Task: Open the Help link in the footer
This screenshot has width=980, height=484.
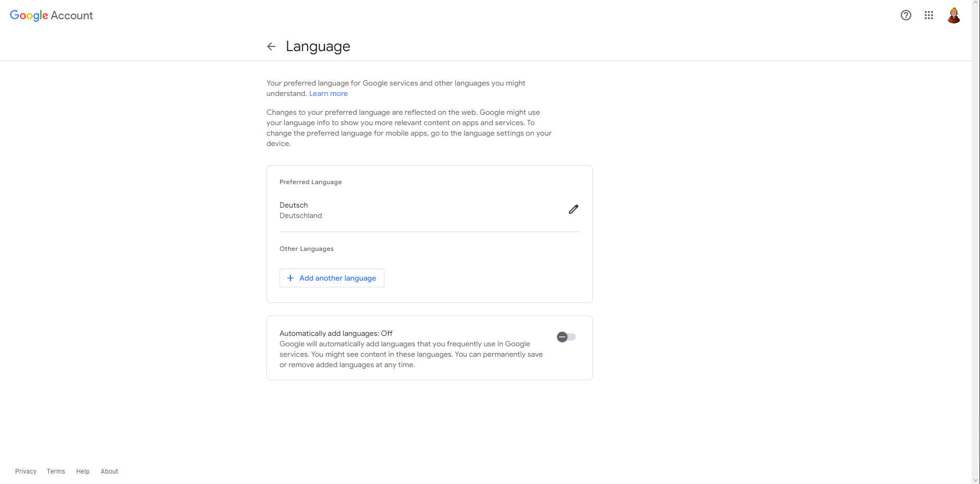Action: [83, 471]
